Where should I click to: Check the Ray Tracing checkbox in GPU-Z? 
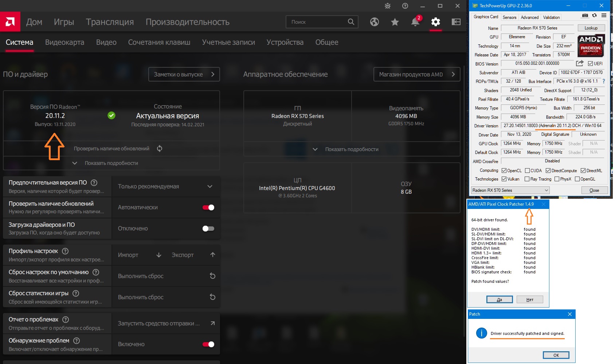pos(527,179)
